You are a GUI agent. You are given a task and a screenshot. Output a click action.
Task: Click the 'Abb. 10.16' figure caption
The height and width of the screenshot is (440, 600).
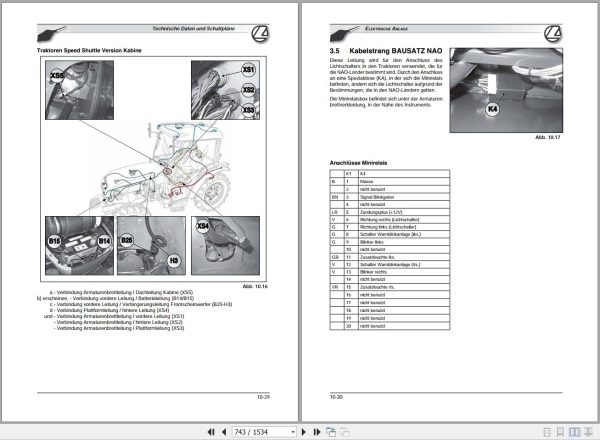click(x=255, y=286)
